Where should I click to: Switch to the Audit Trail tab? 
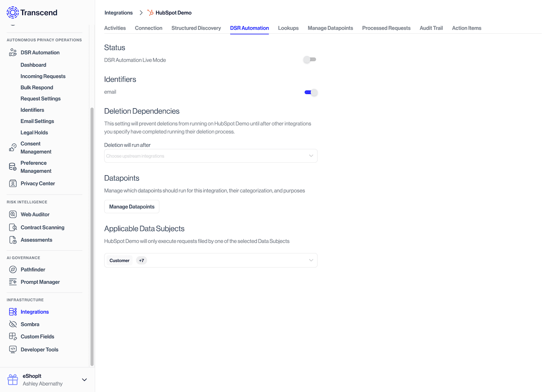pyautogui.click(x=431, y=28)
